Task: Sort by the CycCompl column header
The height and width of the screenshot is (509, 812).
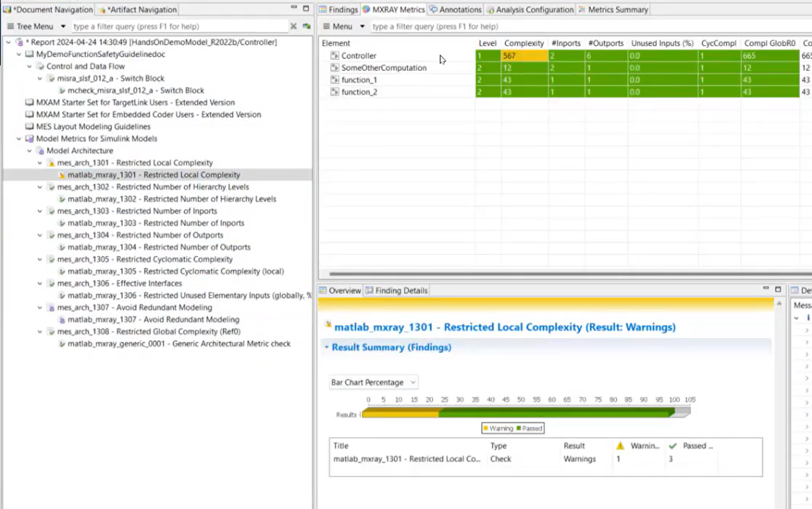Action: point(718,43)
